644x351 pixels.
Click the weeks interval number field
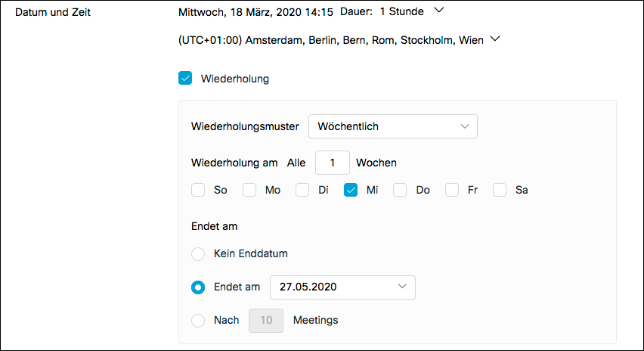(332, 163)
